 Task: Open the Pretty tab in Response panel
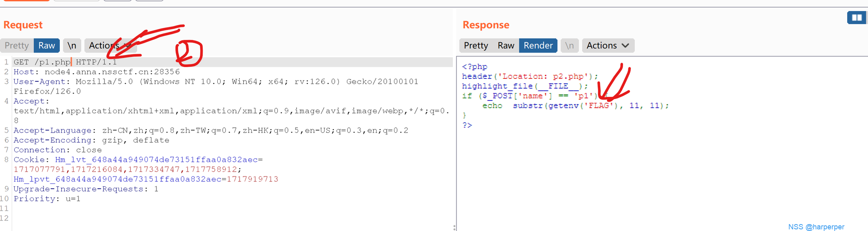point(476,46)
